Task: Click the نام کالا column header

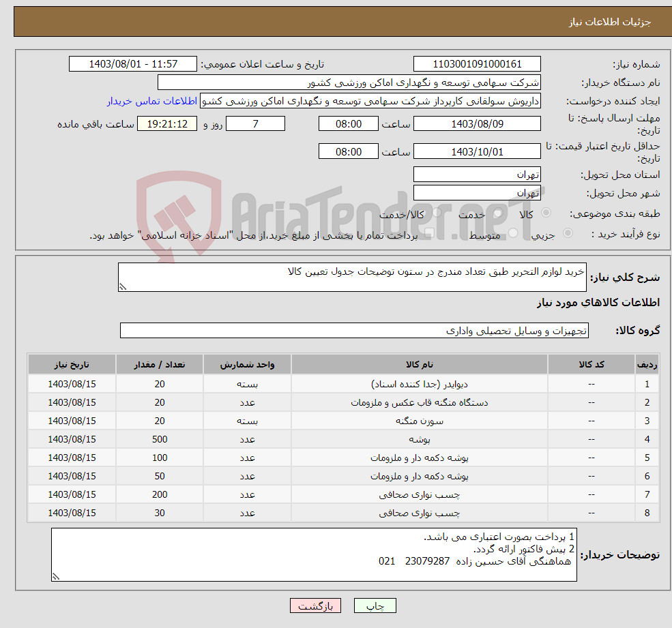Action: (x=419, y=365)
